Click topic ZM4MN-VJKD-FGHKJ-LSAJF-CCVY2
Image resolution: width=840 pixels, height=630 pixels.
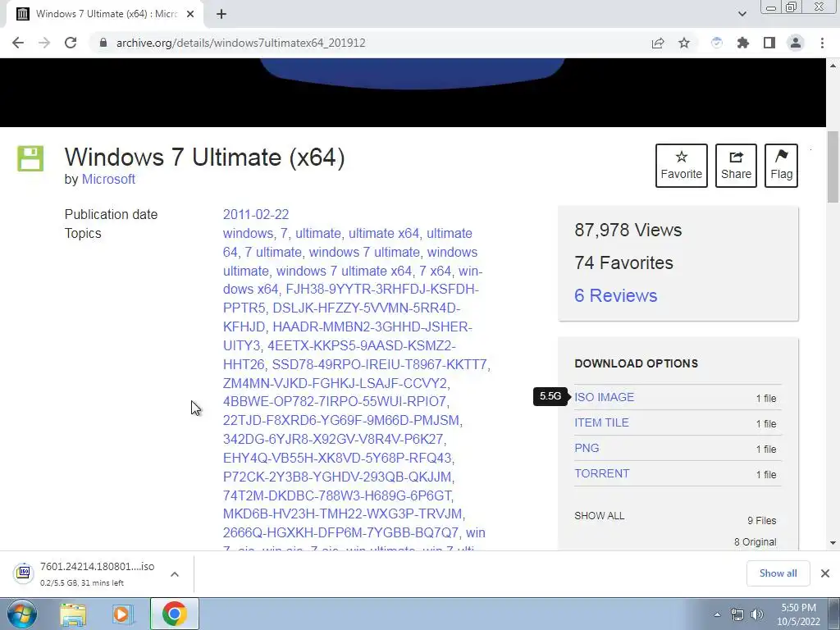(x=335, y=384)
